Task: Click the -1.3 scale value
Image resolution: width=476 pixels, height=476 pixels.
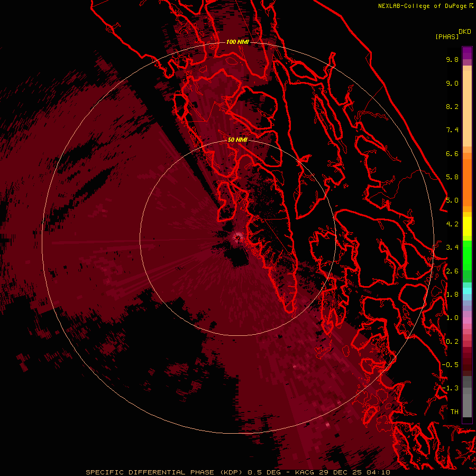Action: [450, 388]
